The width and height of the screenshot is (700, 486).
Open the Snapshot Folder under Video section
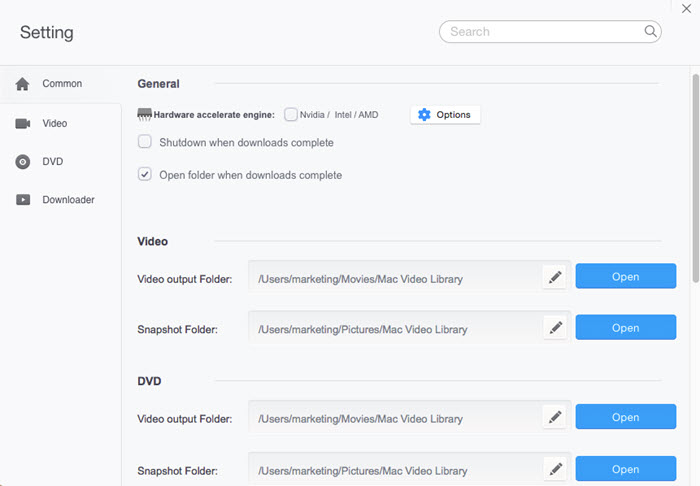tap(625, 328)
